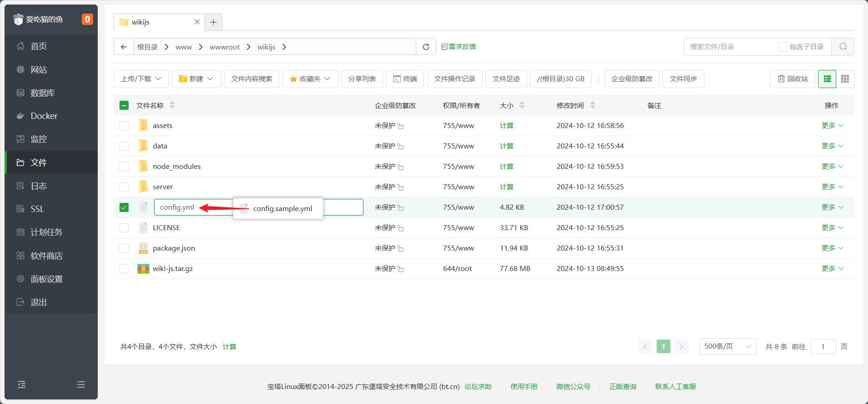The image size is (868, 404).
Task: Uncheck the config.yml row checkbox
Action: click(124, 207)
